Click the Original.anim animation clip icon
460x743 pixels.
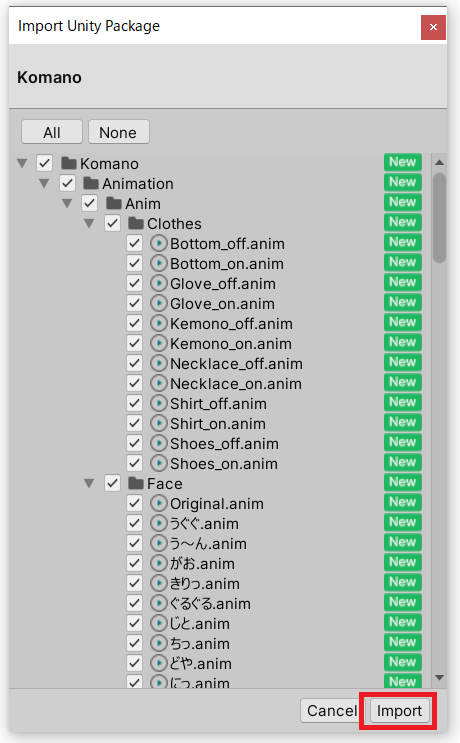159,503
